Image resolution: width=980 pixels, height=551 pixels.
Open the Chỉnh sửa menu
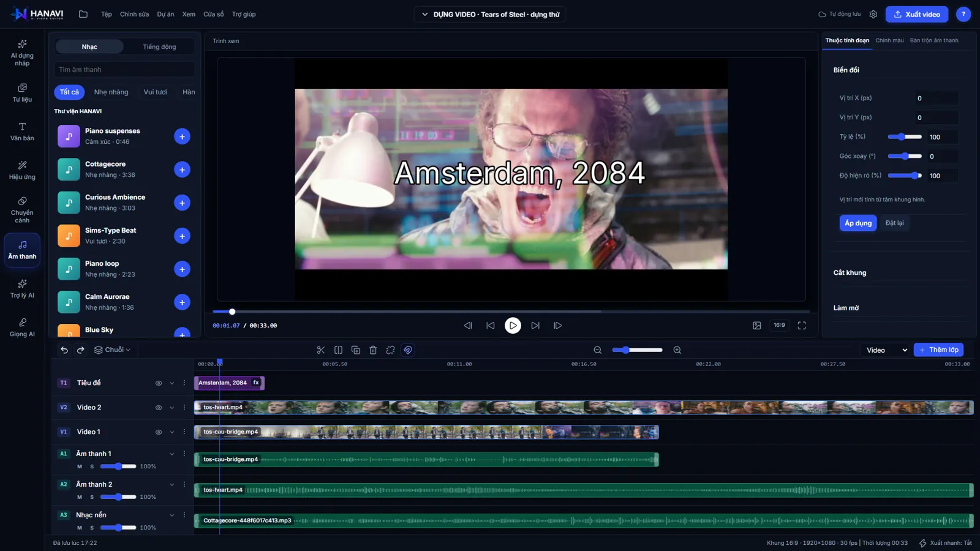coord(134,14)
